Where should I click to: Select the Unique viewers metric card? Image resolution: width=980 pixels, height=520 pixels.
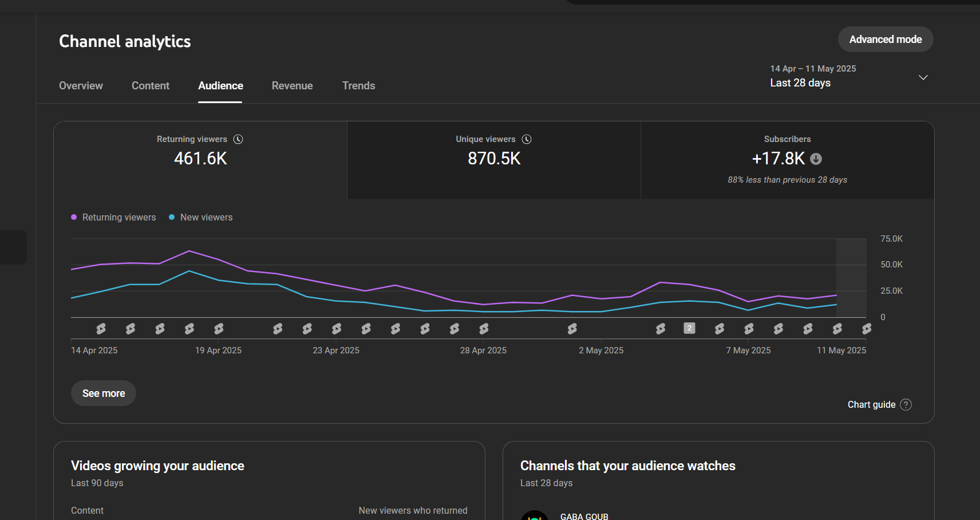coord(493,160)
